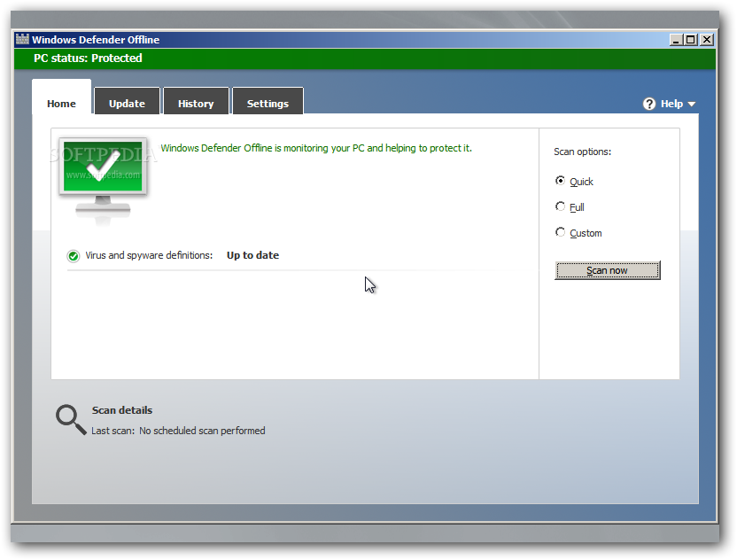Click the 'Scan details' heading

[x=122, y=410]
